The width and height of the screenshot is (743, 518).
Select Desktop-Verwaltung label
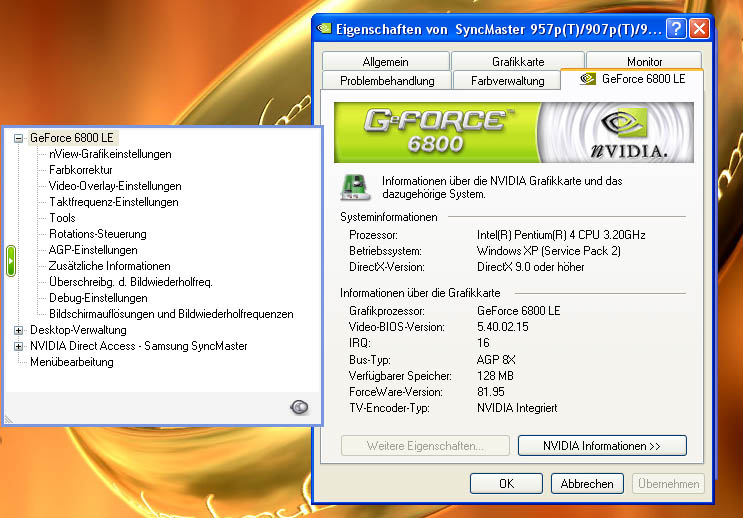point(78,330)
